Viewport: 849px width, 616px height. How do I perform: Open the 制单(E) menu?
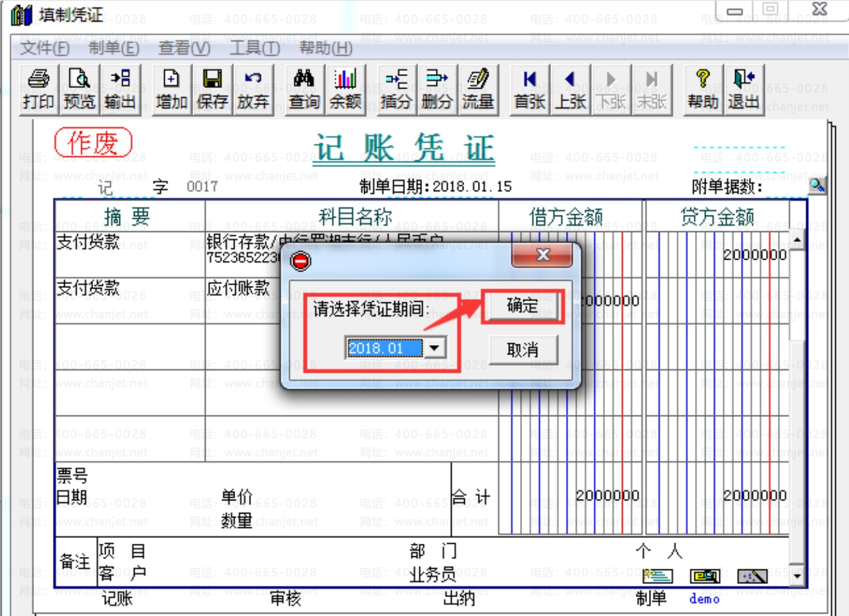click(x=114, y=48)
